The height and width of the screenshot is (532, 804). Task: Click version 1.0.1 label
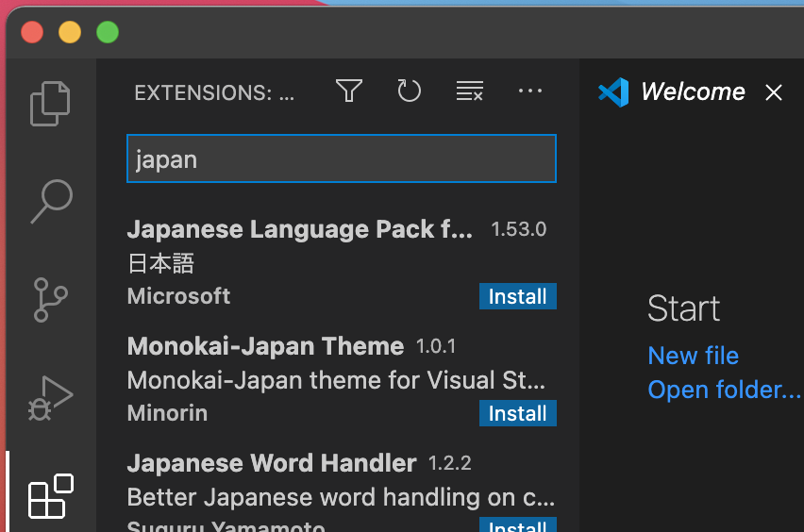(x=435, y=346)
